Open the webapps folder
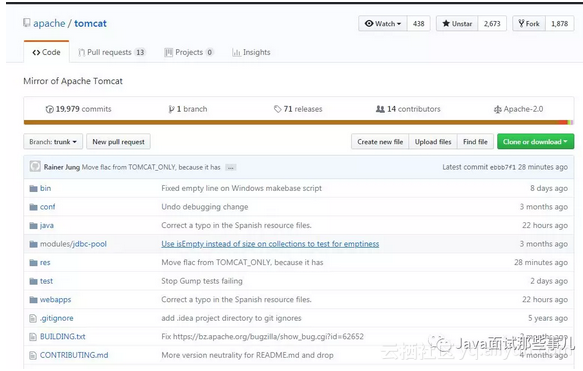Viewport: 583px width, 371px height. [x=55, y=300]
